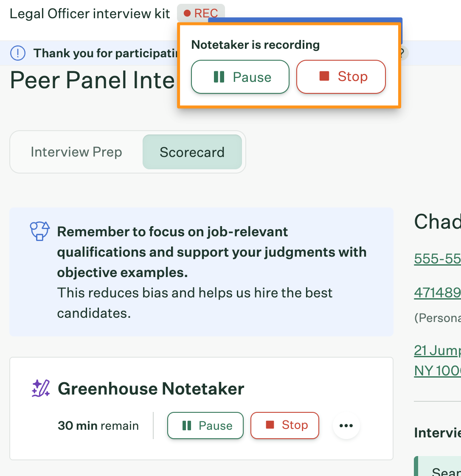Click the search field at bottom right
The height and width of the screenshot is (476, 461).
[438, 466]
